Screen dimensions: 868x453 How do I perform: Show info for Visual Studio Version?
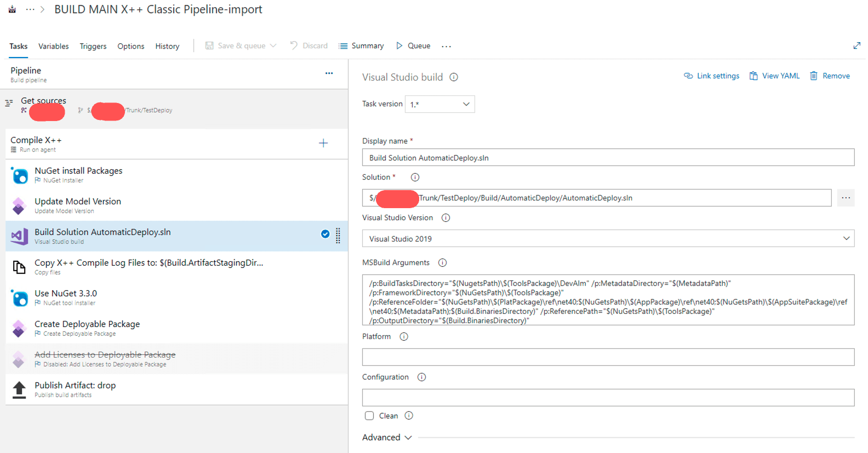(x=446, y=217)
